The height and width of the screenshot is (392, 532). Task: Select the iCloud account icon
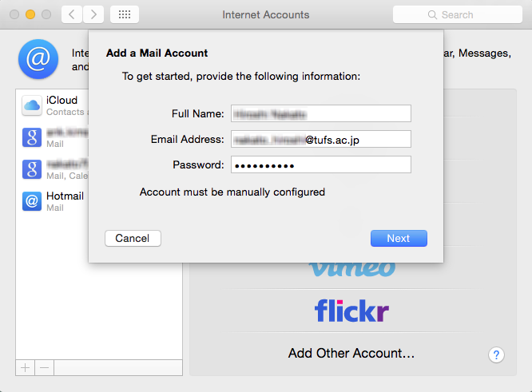coord(32,105)
